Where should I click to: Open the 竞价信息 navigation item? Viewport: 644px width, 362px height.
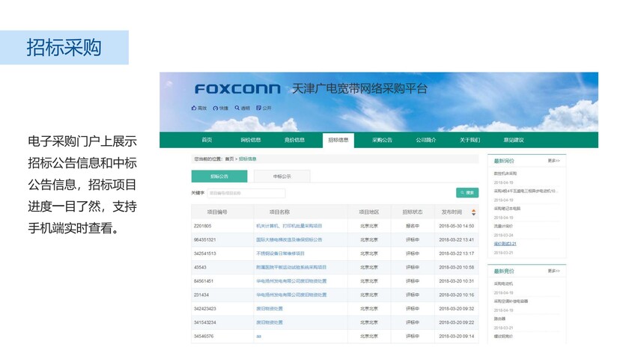[x=294, y=140]
